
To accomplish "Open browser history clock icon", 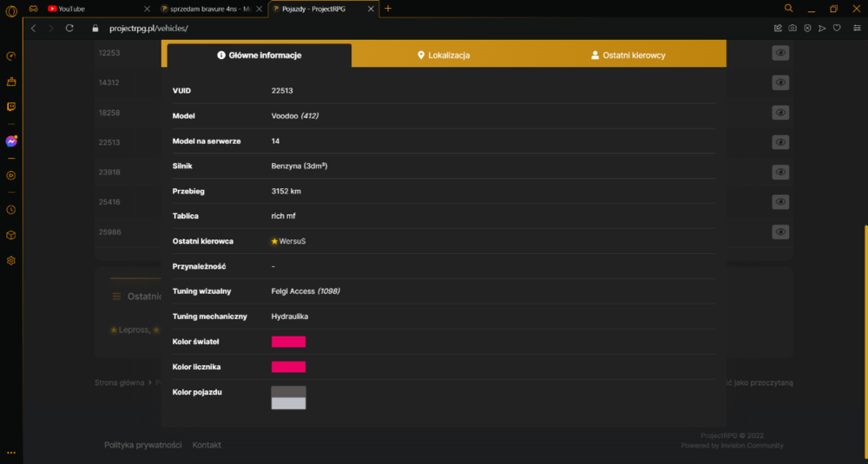I will tap(11, 210).
